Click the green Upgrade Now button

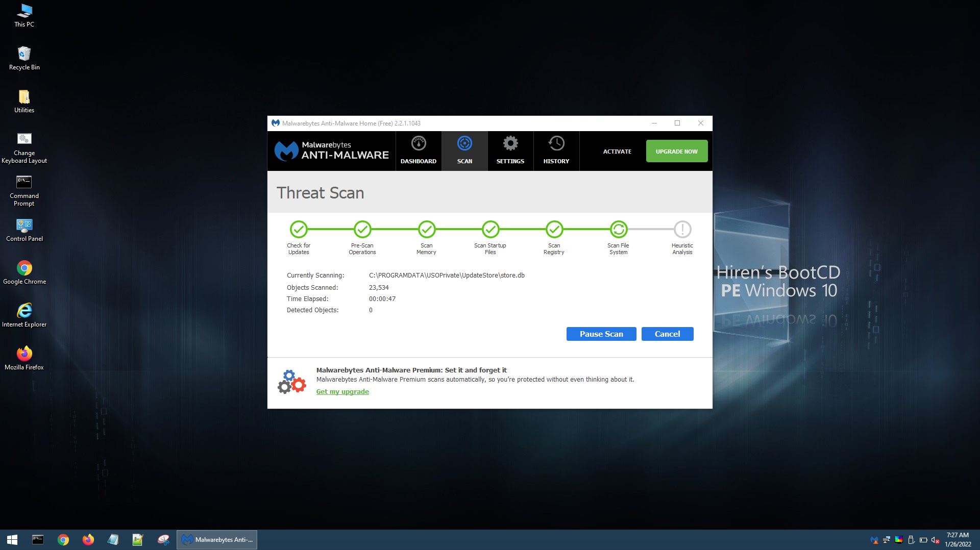(677, 151)
